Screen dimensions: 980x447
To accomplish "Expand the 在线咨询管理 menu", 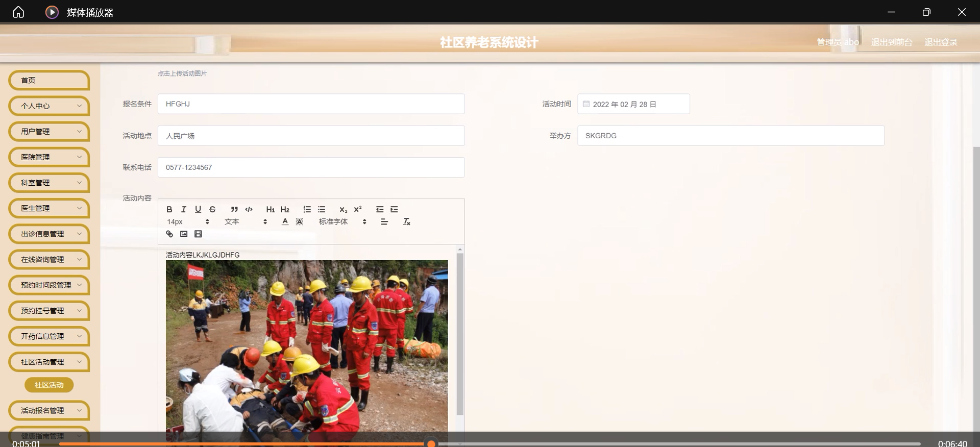I will [49, 260].
